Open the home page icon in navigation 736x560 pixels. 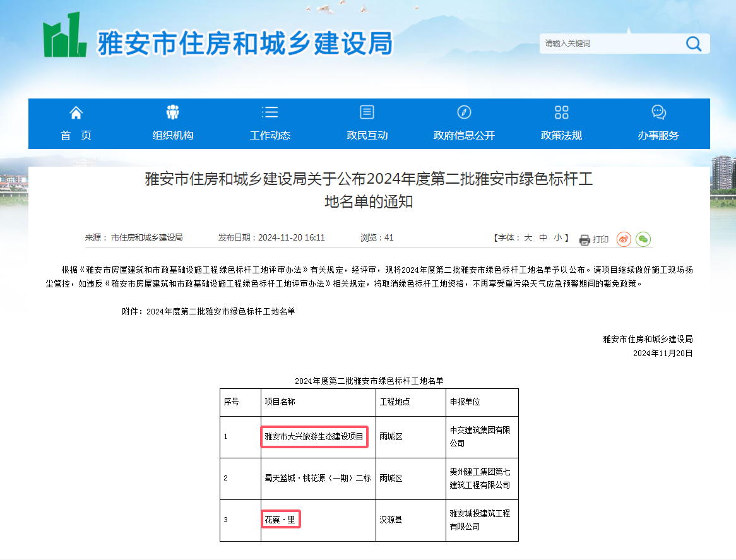[x=76, y=112]
